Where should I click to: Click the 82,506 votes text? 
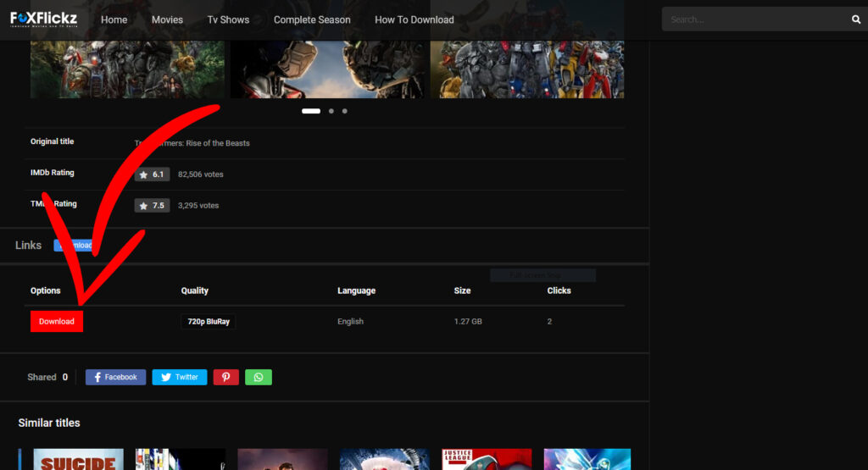[200, 174]
